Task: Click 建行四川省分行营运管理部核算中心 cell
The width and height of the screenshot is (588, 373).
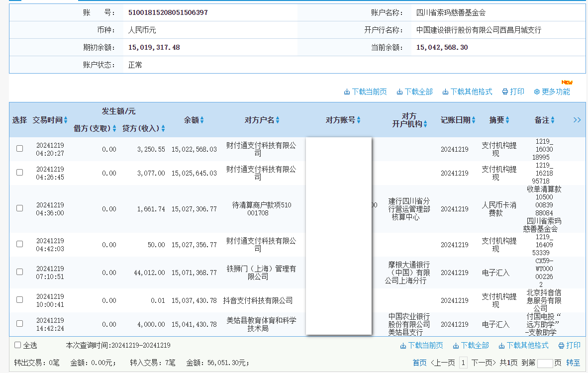Action: [409, 209]
